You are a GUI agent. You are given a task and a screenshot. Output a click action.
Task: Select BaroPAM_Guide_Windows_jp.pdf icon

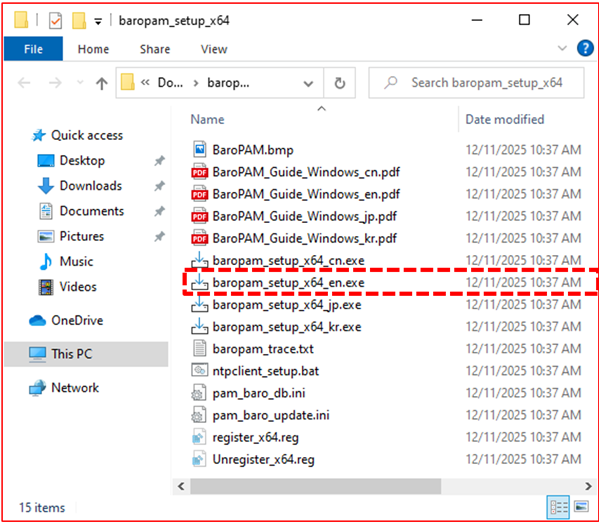199,216
